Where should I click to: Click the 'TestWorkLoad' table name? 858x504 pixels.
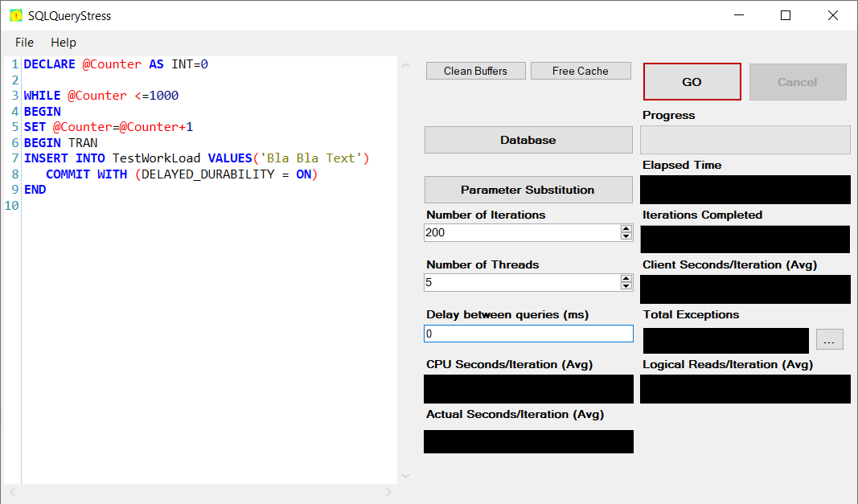[157, 158]
